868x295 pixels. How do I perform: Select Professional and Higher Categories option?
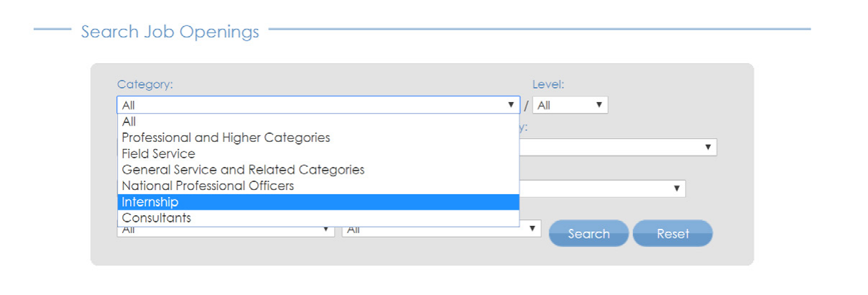[x=318, y=137]
